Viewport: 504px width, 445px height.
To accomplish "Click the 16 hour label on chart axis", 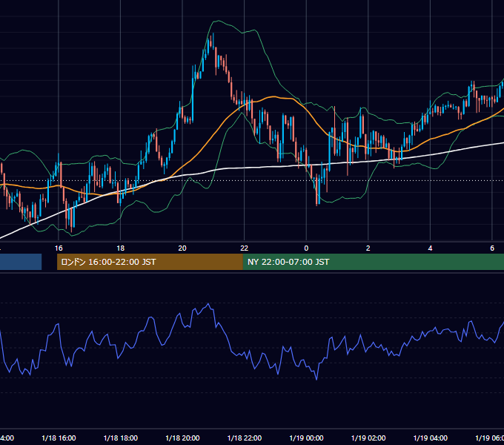I will click(59, 248).
